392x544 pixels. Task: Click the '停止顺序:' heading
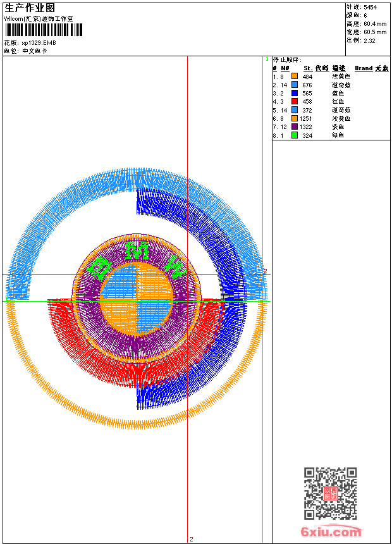287,60
